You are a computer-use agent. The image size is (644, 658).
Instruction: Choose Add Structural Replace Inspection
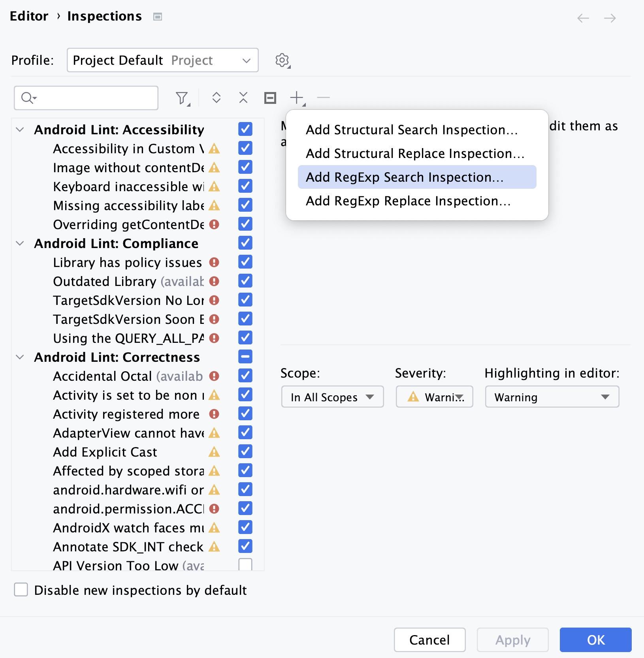415,154
